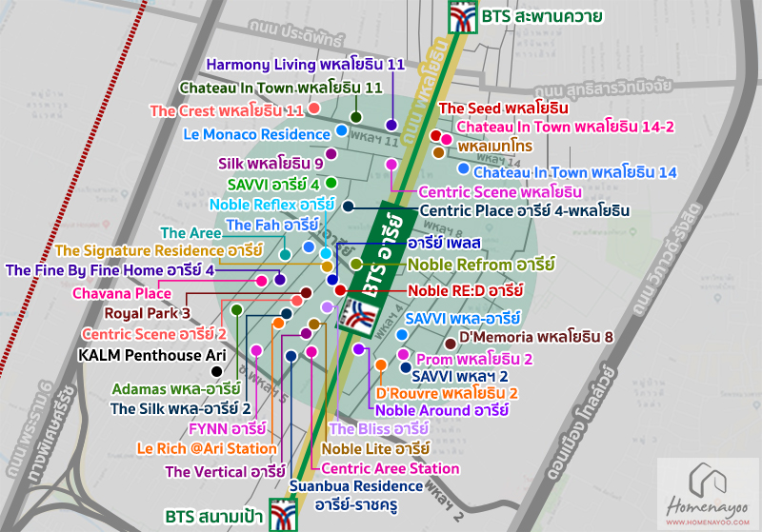
Task: Select the dark brown marker dot beside D'Memoria พหลโยธิน 8
Action: 451,344
